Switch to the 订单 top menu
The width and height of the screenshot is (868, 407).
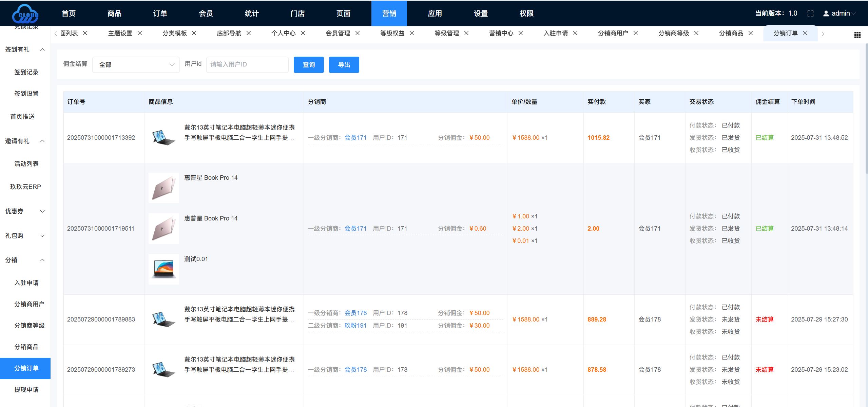[160, 14]
